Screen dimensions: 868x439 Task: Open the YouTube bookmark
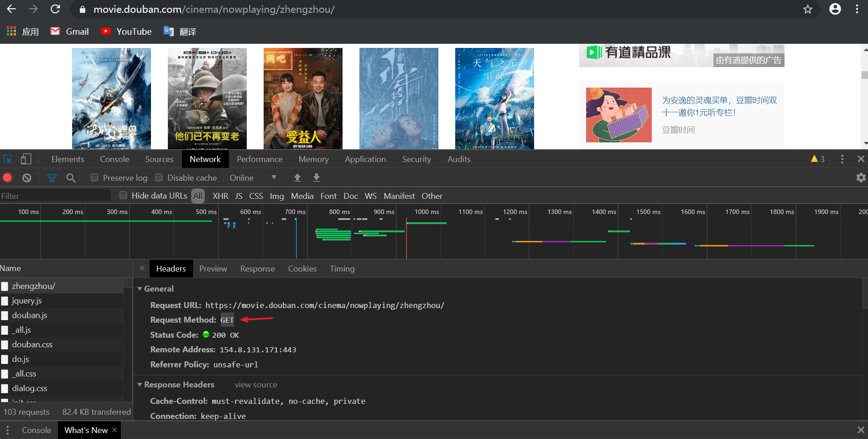pos(126,31)
